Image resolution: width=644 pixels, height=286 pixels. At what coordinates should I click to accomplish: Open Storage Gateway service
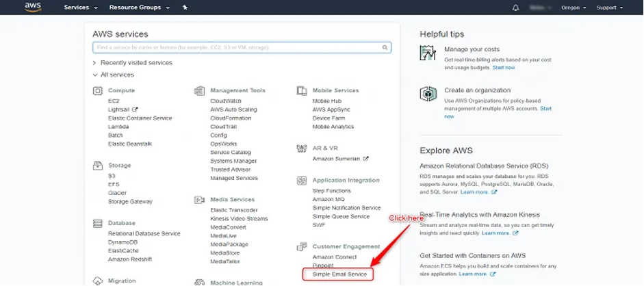tap(130, 202)
